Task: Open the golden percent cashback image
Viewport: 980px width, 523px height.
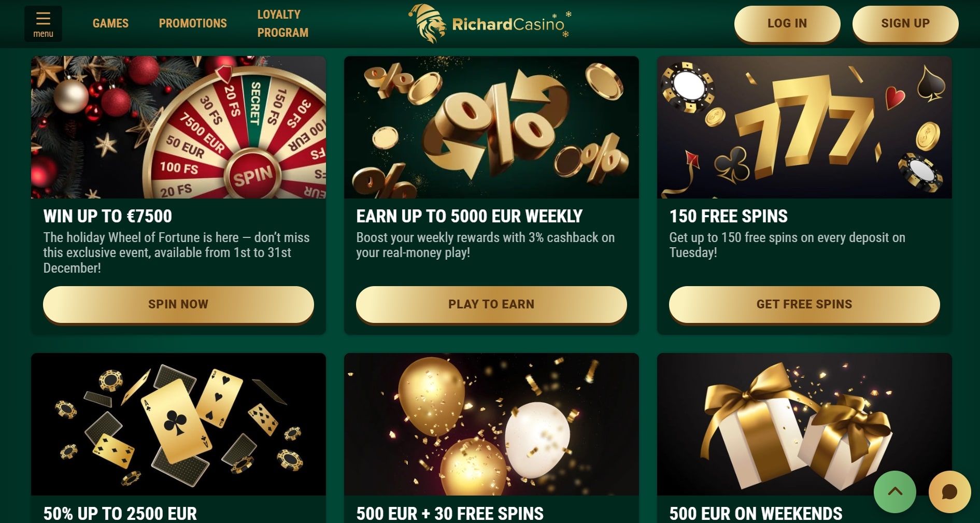Action: [x=491, y=127]
